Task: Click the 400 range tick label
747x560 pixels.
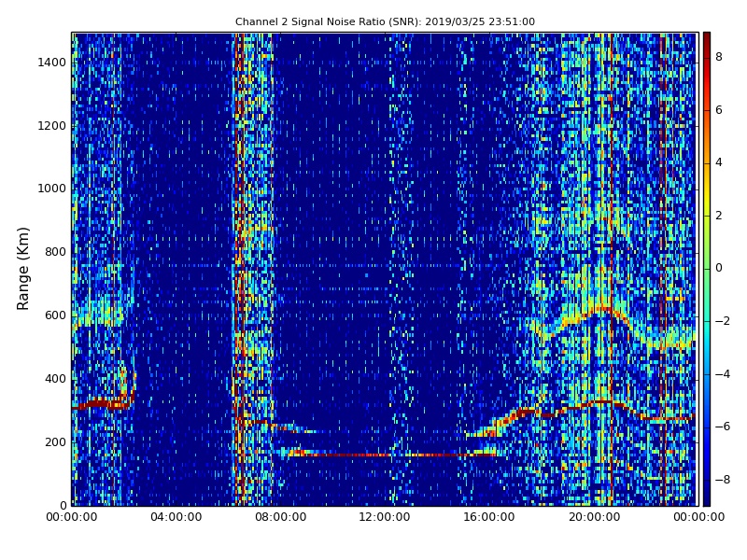Action: point(55,379)
